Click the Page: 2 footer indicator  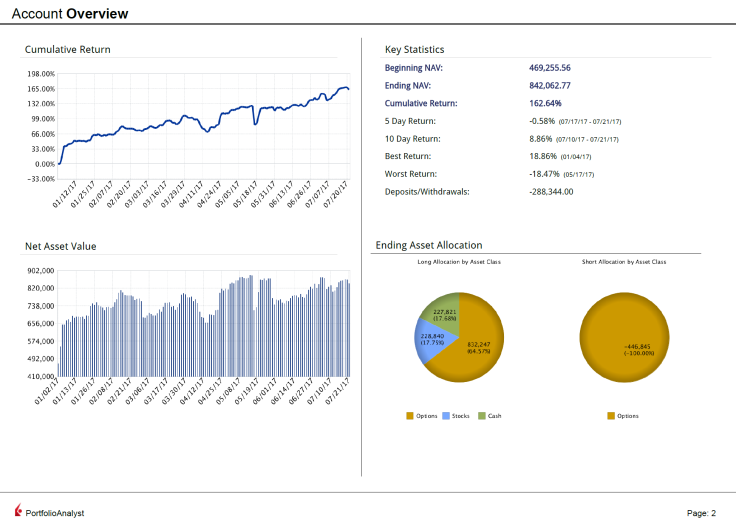point(701,513)
